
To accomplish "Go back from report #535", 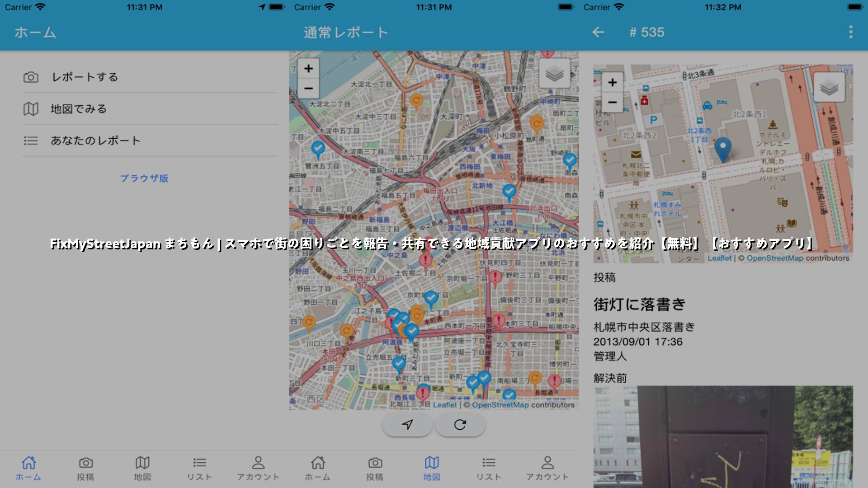I will click(598, 32).
